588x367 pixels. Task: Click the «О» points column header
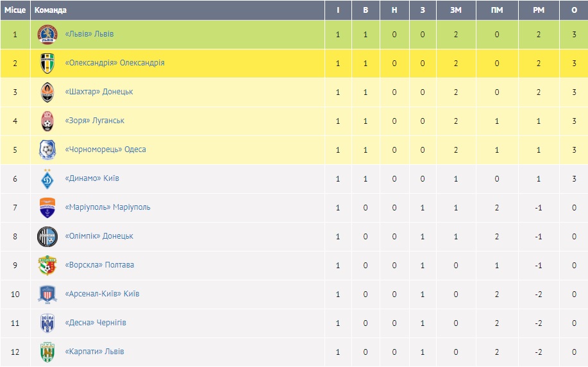click(x=574, y=10)
